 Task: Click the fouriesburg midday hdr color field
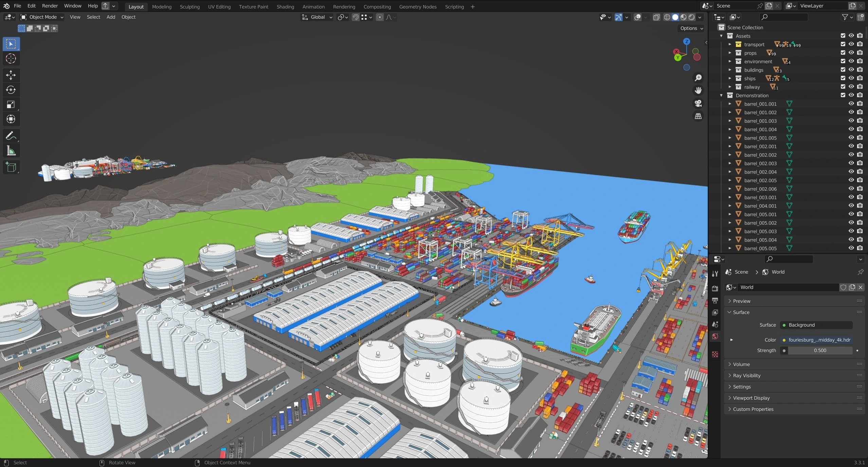point(816,340)
